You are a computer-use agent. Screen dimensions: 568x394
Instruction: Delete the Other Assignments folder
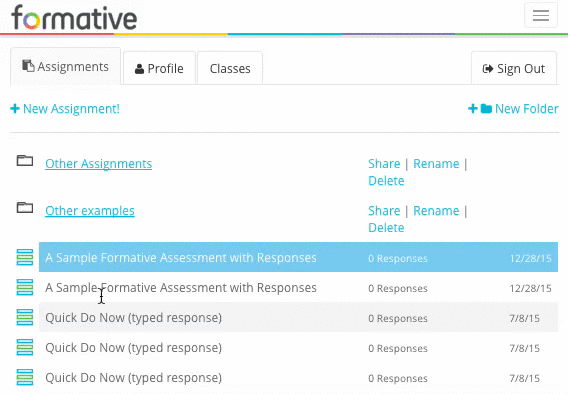tap(386, 181)
